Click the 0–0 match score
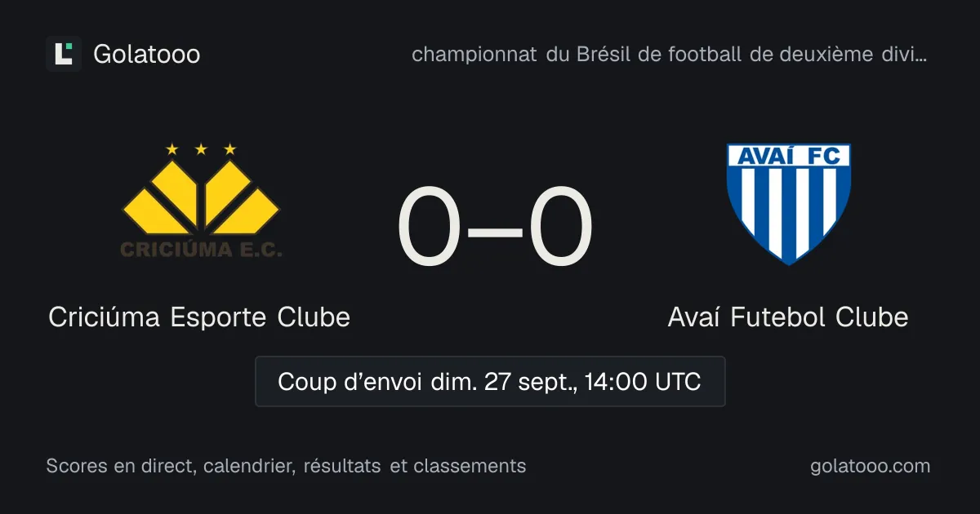Viewport: 980px width, 514px height. click(495, 228)
